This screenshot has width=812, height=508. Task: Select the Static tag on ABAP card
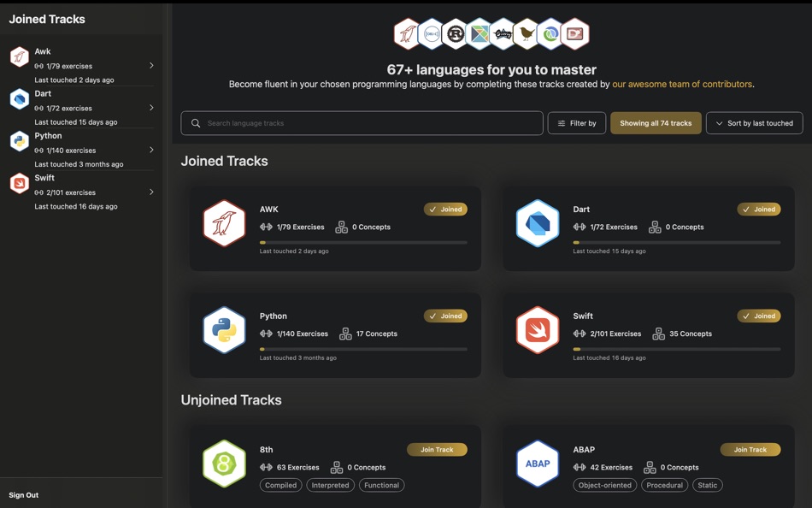tap(708, 485)
